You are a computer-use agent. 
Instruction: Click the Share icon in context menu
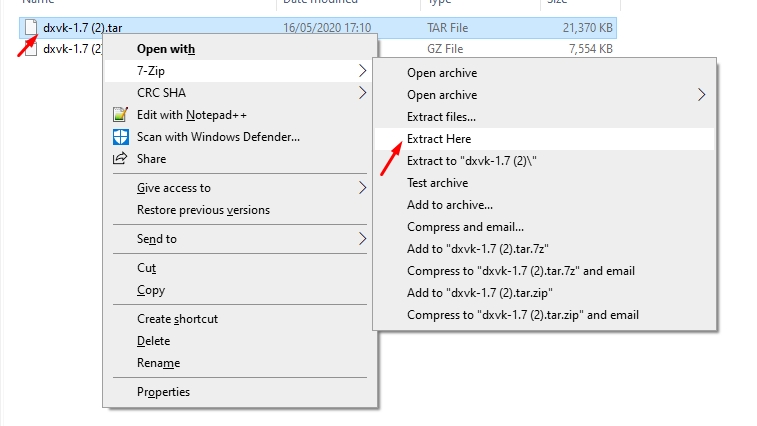click(x=120, y=159)
